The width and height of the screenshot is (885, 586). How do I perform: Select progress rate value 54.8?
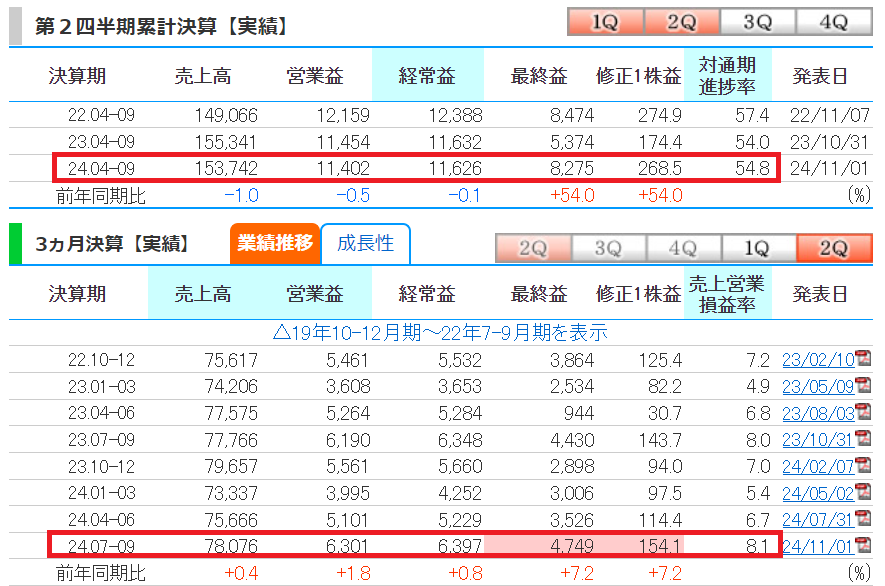pyautogui.click(x=752, y=168)
